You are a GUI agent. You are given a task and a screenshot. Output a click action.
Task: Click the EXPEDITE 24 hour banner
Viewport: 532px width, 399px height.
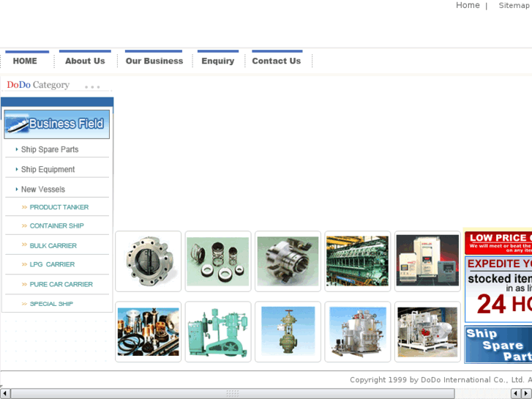[498, 289]
